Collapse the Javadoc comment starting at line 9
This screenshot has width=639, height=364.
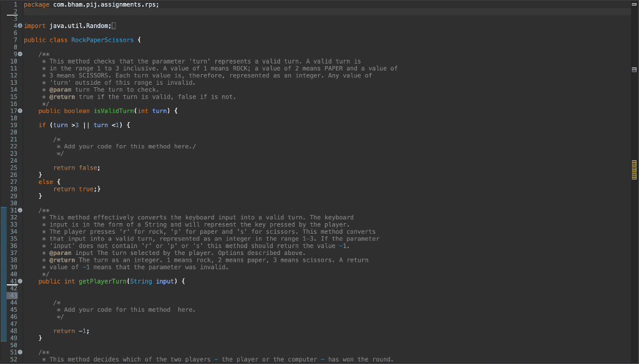19,54
